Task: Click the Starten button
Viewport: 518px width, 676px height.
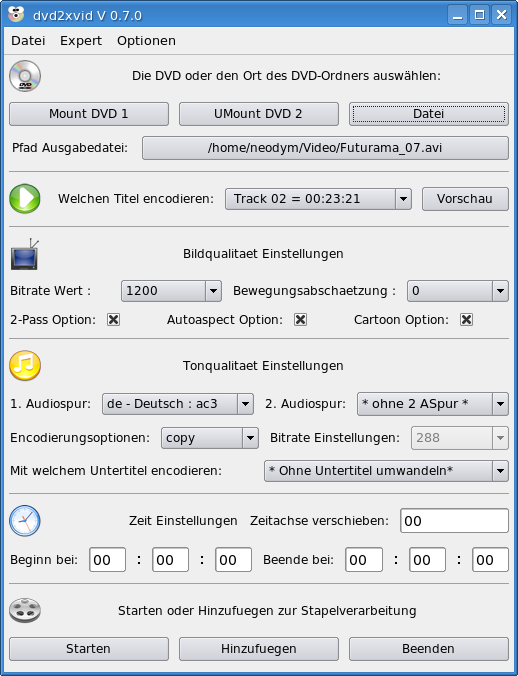Action: 89,649
